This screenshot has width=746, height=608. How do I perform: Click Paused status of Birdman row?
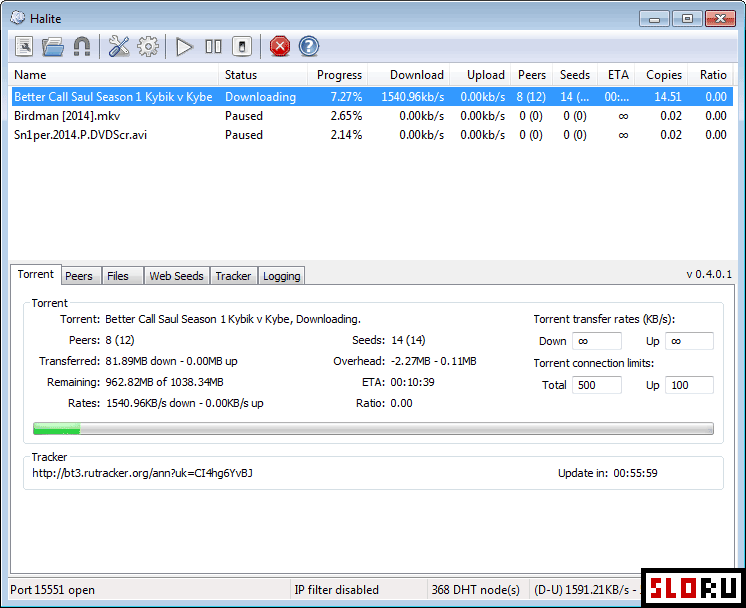[x=244, y=116]
